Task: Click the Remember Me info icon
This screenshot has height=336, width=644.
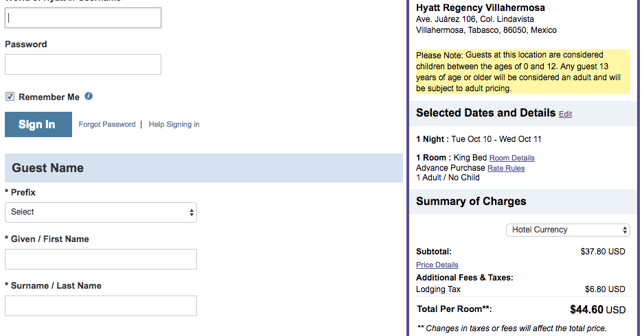Action: (x=89, y=97)
